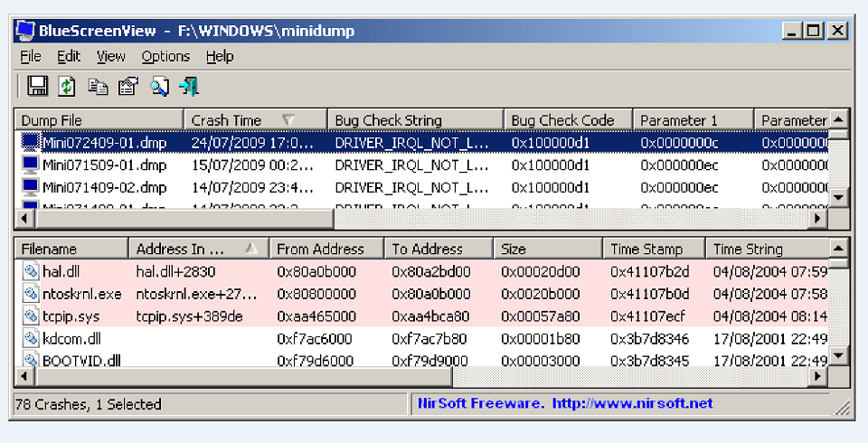The height and width of the screenshot is (443, 868).
Task: Click the 0x3b7d8346 Time Stamp cell
Action: [x=650, y=338]
